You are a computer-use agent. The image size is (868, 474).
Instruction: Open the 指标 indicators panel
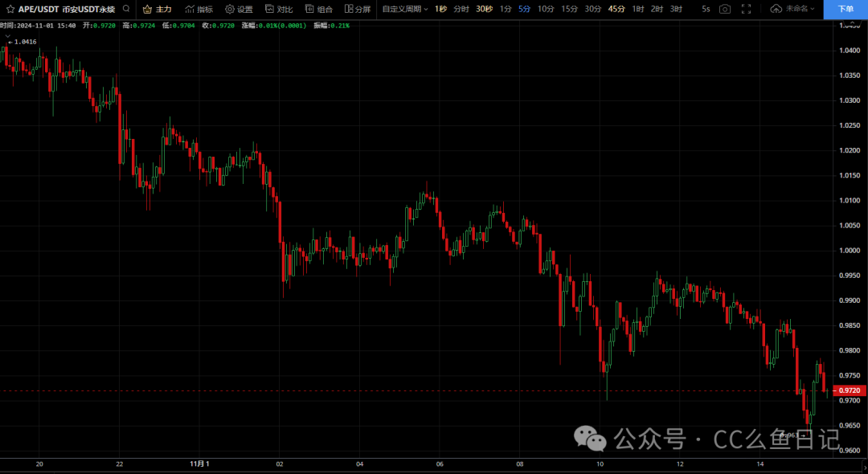199,9
